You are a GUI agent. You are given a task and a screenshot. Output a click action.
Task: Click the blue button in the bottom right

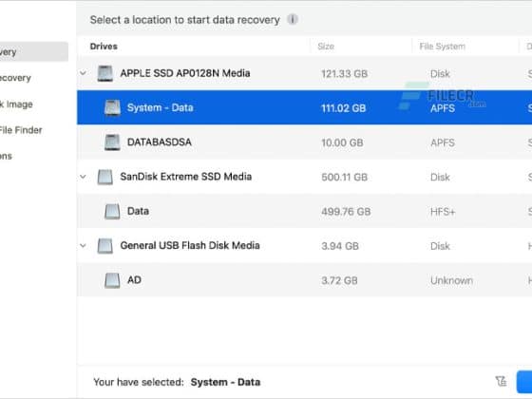(524, 382)
